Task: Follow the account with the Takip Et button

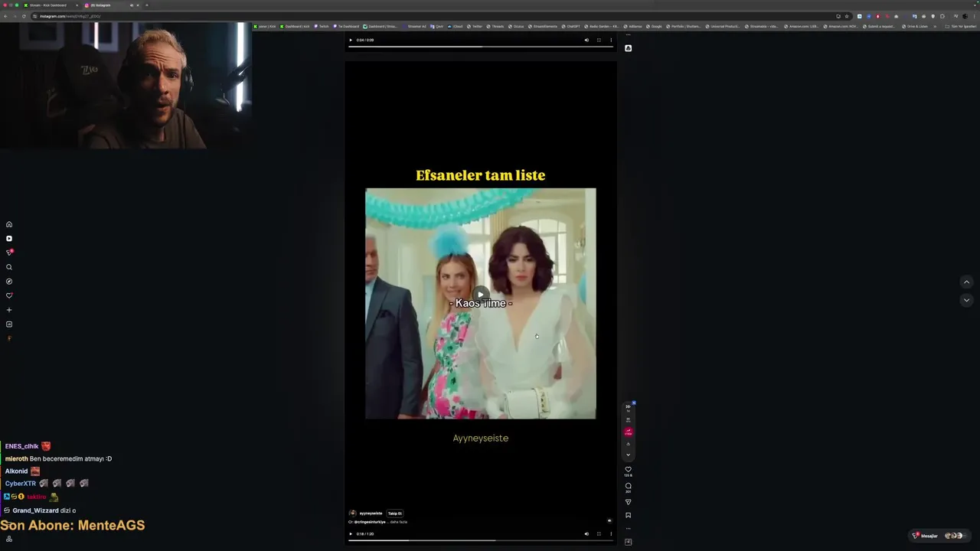Action: tap(395, 514)
